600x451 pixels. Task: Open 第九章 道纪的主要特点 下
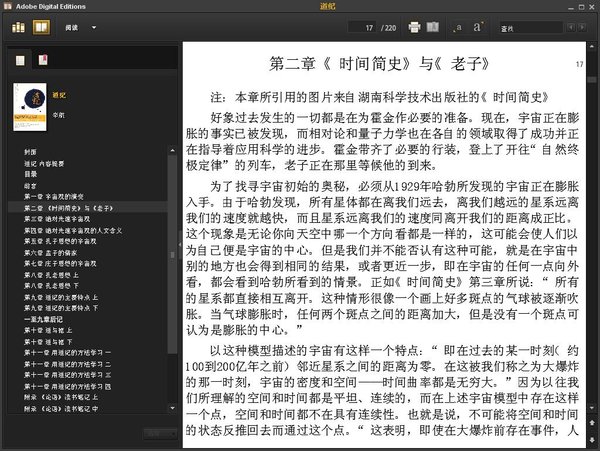(61, 308)
